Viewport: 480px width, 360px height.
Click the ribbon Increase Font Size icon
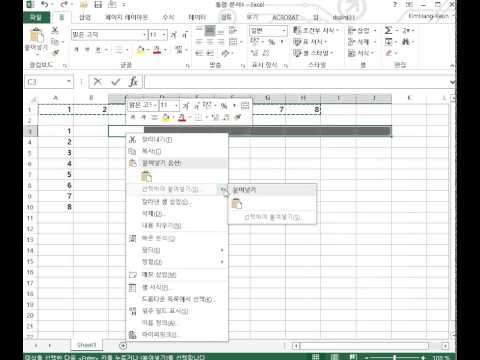point(173,35)
